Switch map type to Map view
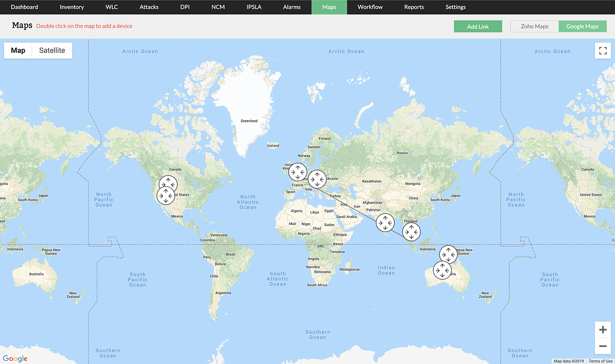615x364 pixels. [18, 50]
